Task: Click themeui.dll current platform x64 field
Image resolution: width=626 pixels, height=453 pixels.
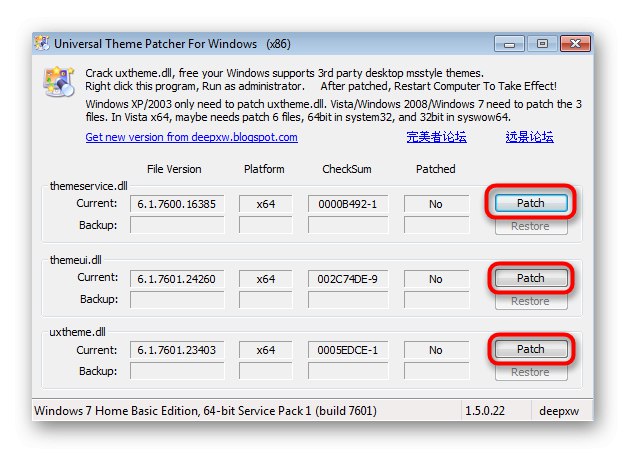Action: (x=265, y=279)
